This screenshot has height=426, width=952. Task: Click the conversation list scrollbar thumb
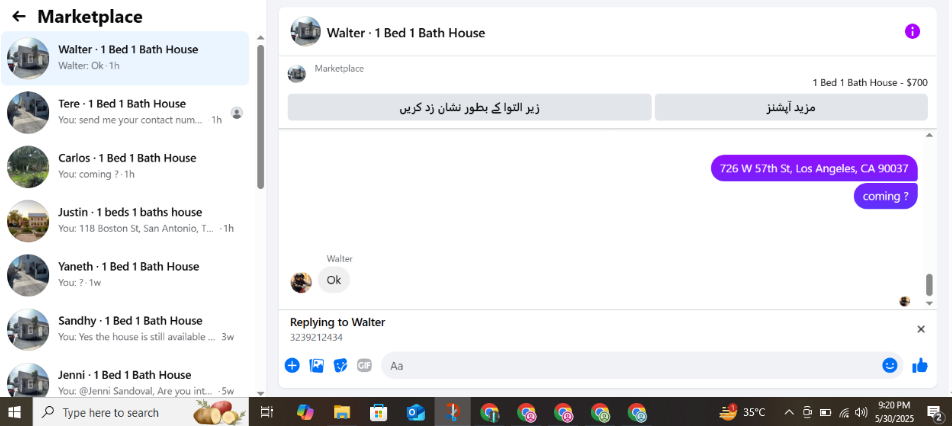[x=260, y=117]
